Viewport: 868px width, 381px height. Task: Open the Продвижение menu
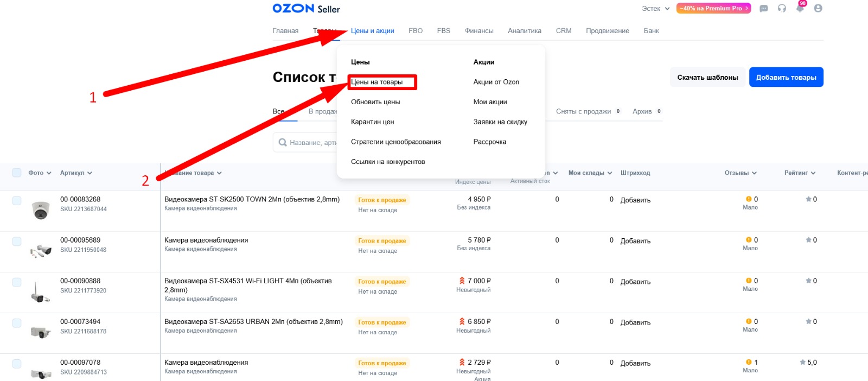coord(608,31)
